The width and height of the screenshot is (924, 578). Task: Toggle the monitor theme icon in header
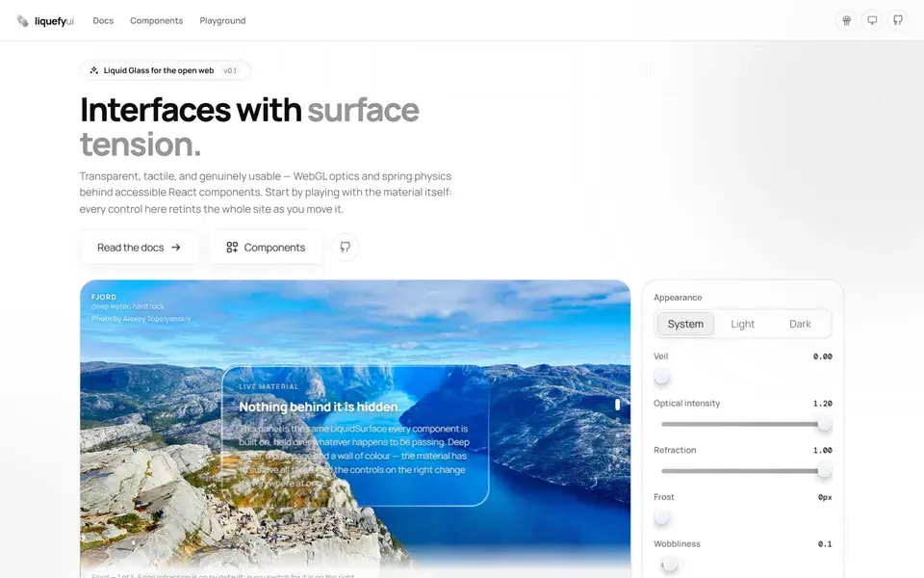pyautogui.click(x=872, y=20)
